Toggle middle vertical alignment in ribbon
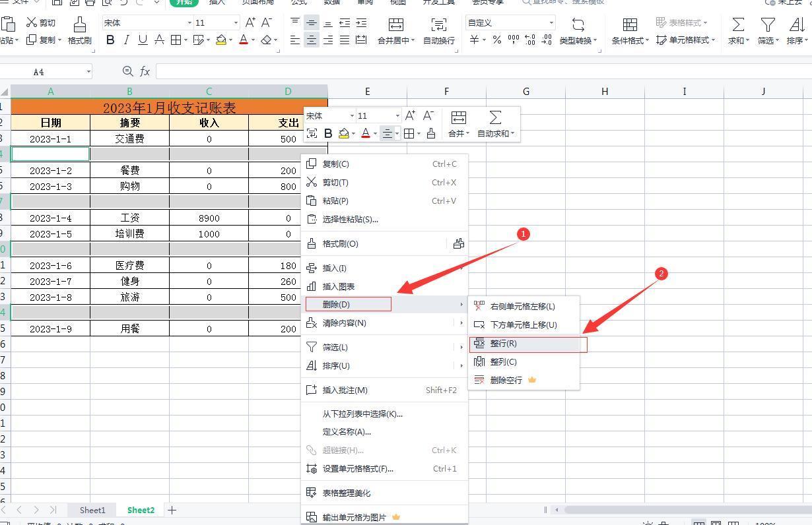Viewport: 812px width, 525px height. pos(312,22)
